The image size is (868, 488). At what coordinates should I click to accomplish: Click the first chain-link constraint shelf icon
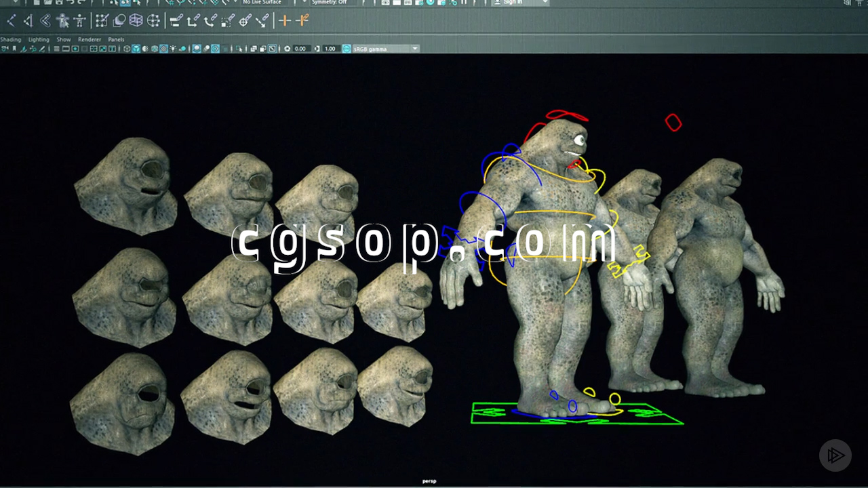coord(176,20)
